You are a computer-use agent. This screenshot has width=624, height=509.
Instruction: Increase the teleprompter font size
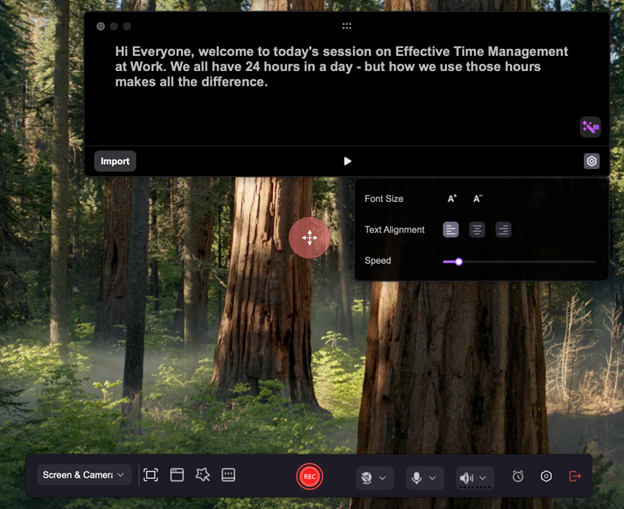click(452, 199)
